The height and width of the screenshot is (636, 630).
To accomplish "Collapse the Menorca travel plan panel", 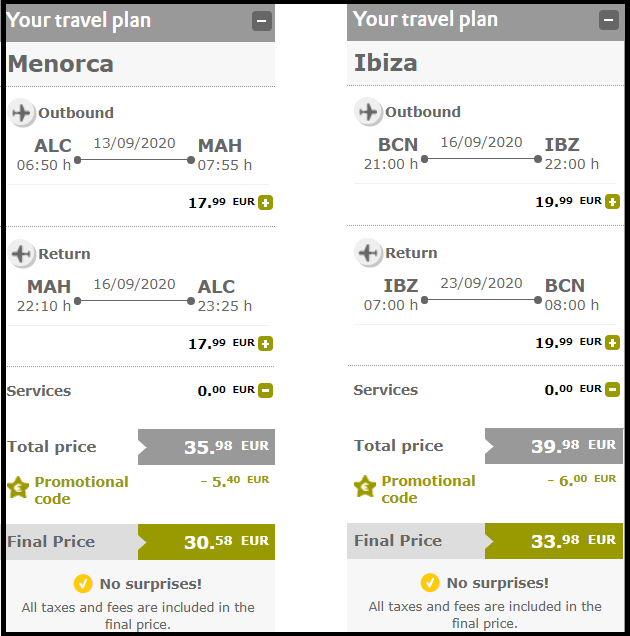I will (x=262, y=21).
